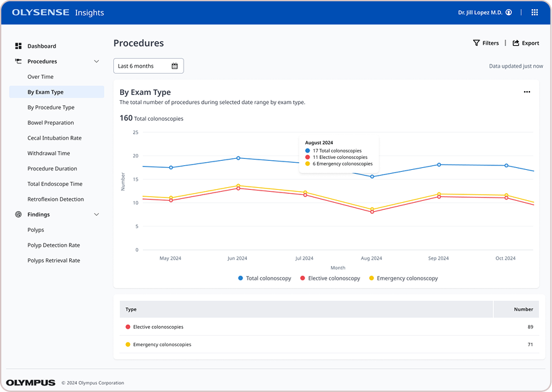Click blue Total data point for Sep 2024
Image resolution: width=552 pixels, height=392 pixels.
click(439, 165)
